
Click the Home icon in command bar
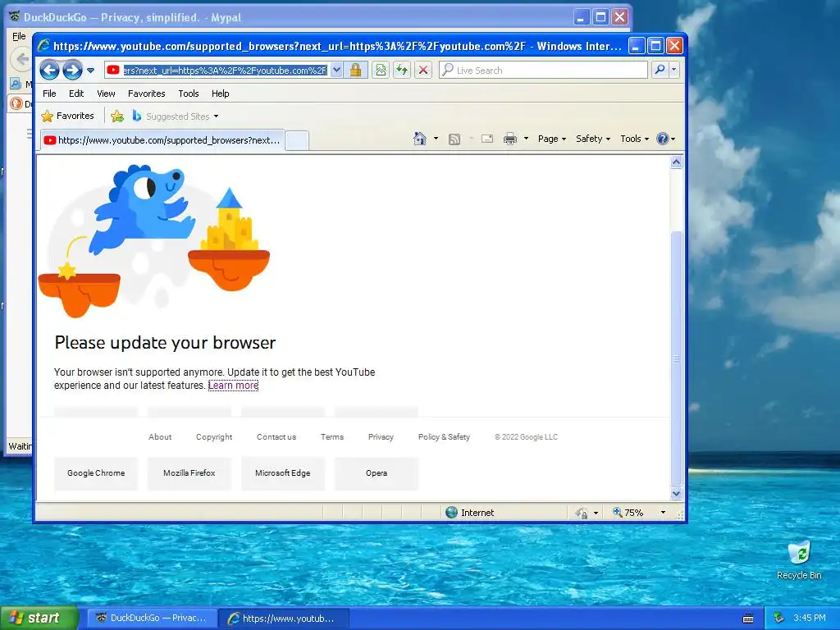[x=419, y=139]
